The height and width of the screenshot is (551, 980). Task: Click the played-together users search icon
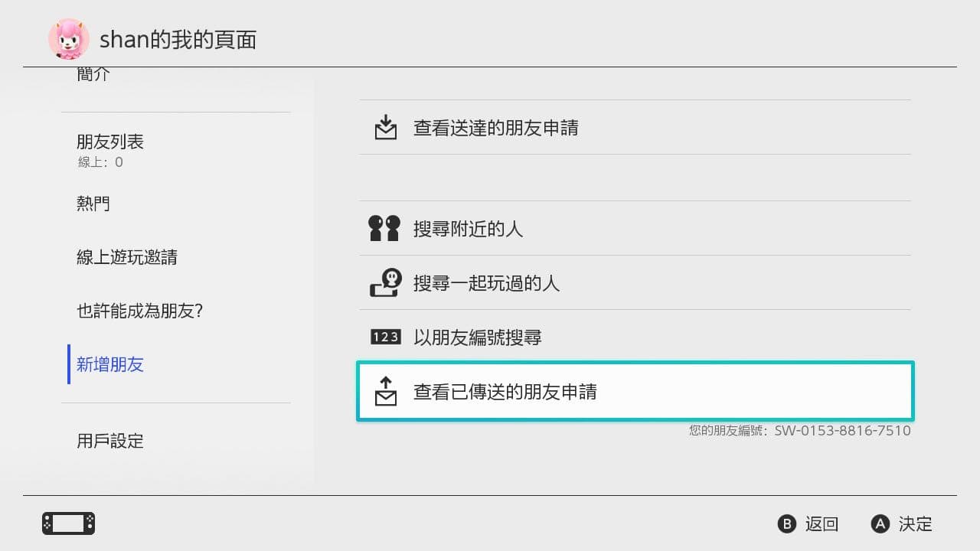(x=386, y=282)
